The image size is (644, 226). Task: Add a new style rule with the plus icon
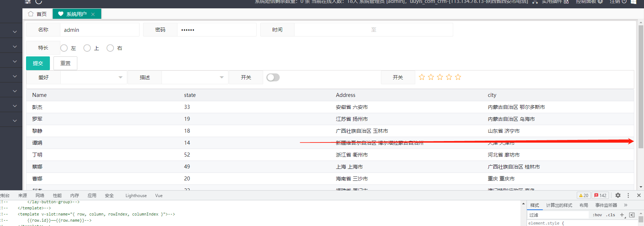(622, 215)
